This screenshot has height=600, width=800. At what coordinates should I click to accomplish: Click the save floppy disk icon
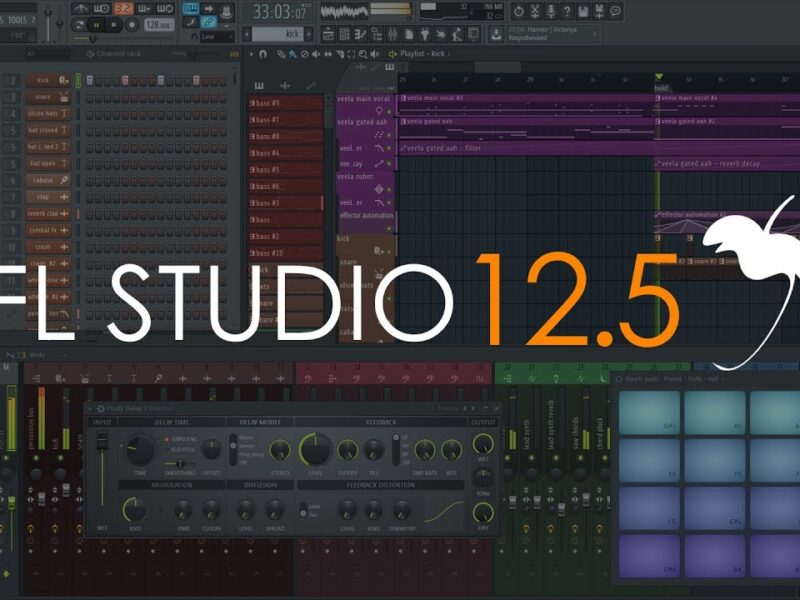(x=583, y=11)
